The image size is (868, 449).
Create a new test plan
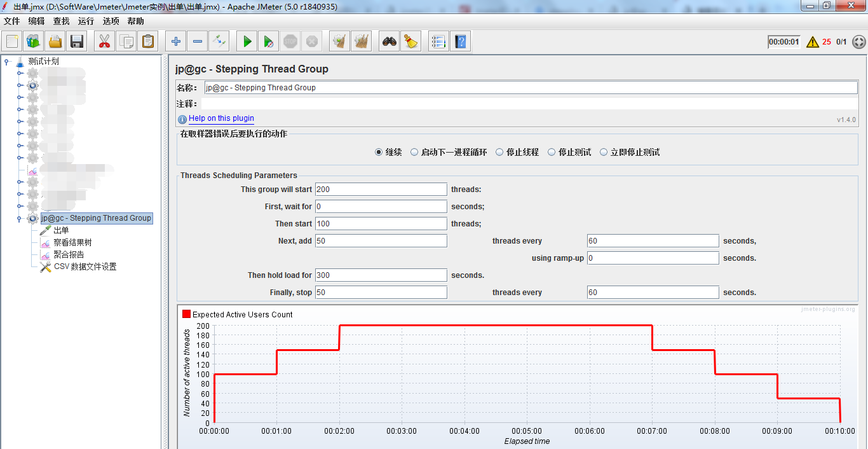click(12, 42)
